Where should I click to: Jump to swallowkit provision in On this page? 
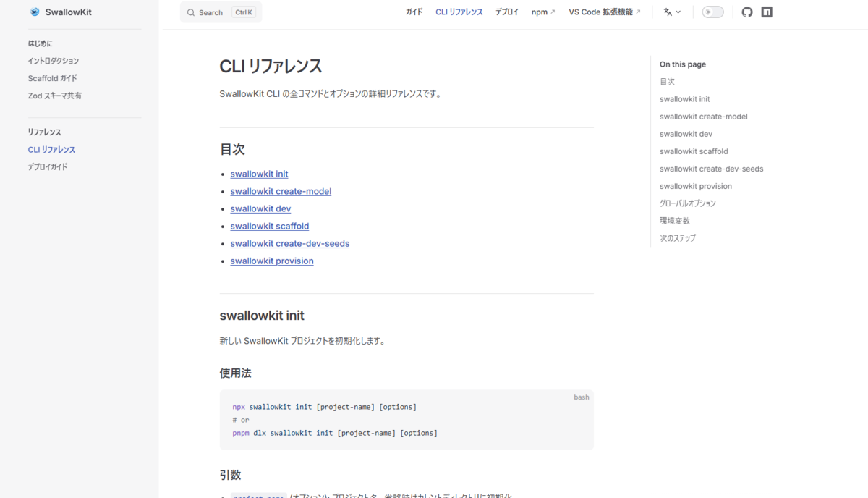click(x=696, y=186)
